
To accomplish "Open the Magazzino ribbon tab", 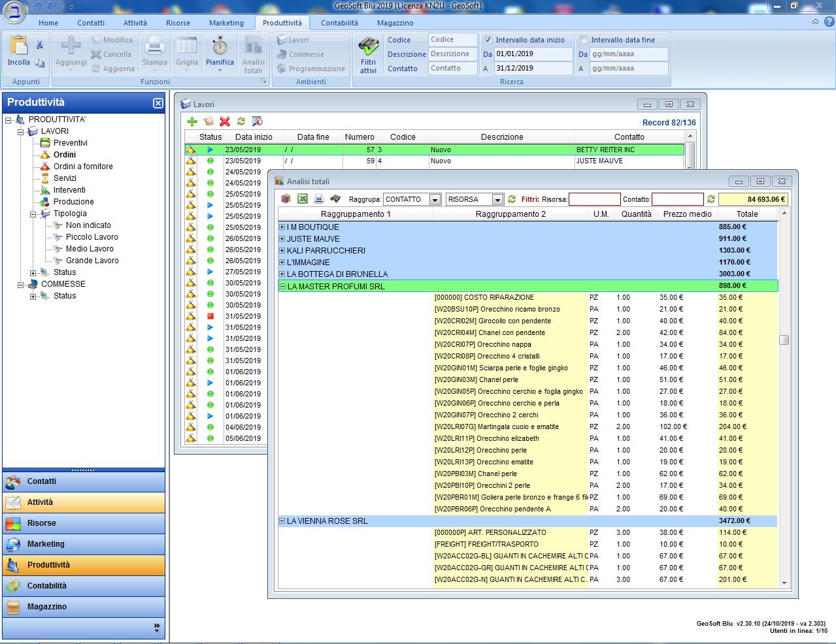I will click(395, 23).
